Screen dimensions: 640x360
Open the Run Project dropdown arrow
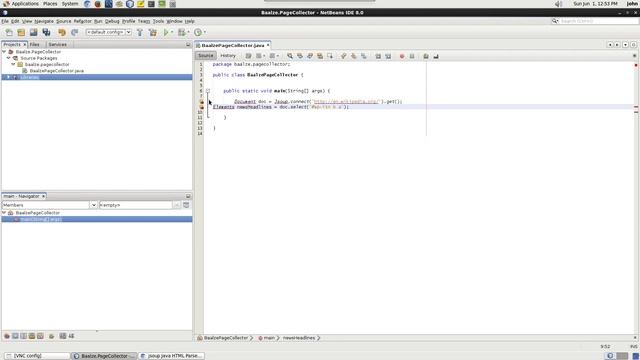(x=172, y=32)
